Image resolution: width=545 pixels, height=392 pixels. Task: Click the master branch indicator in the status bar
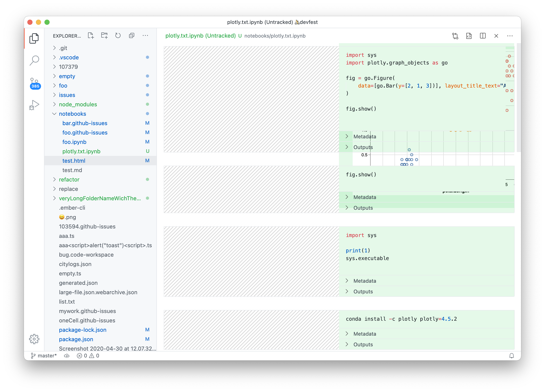pos(44,355)
